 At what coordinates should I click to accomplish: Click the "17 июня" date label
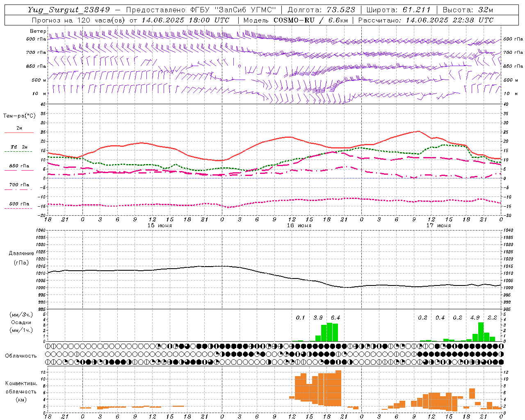point(438,226)
